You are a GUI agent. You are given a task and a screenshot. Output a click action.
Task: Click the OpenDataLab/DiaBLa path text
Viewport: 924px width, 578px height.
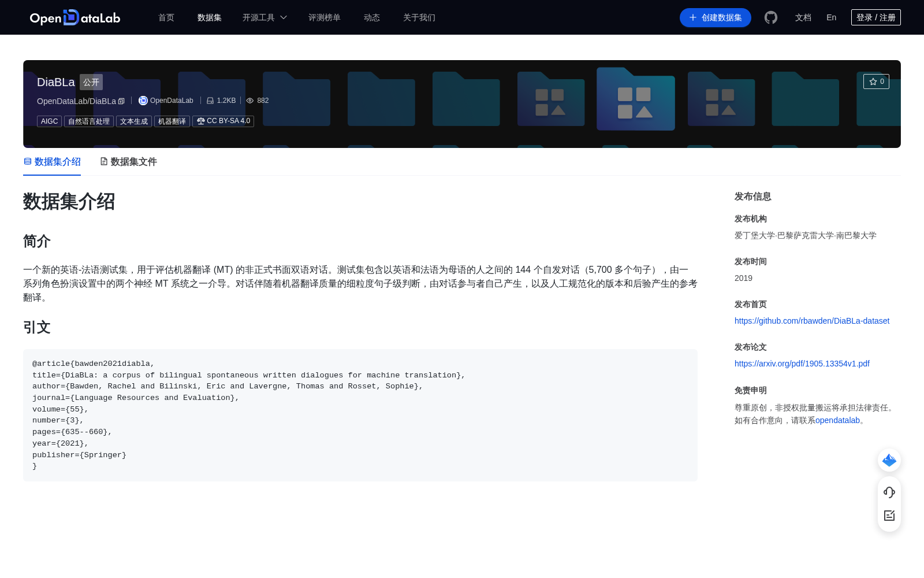pos(76,101)
